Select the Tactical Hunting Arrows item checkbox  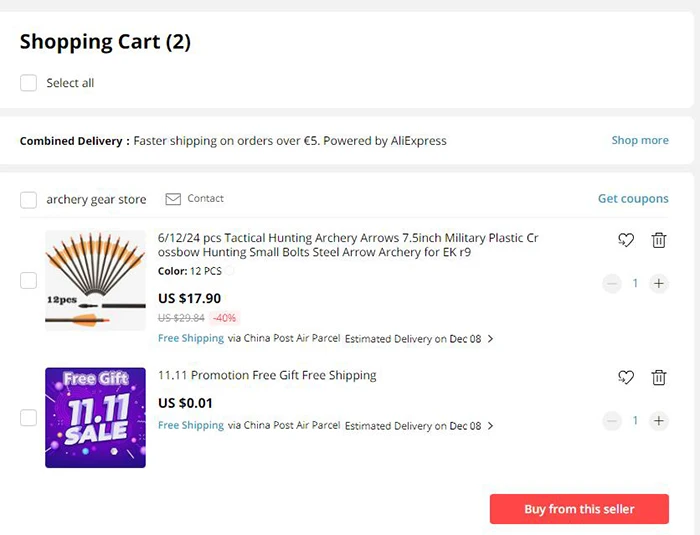[x=29, y=281]
